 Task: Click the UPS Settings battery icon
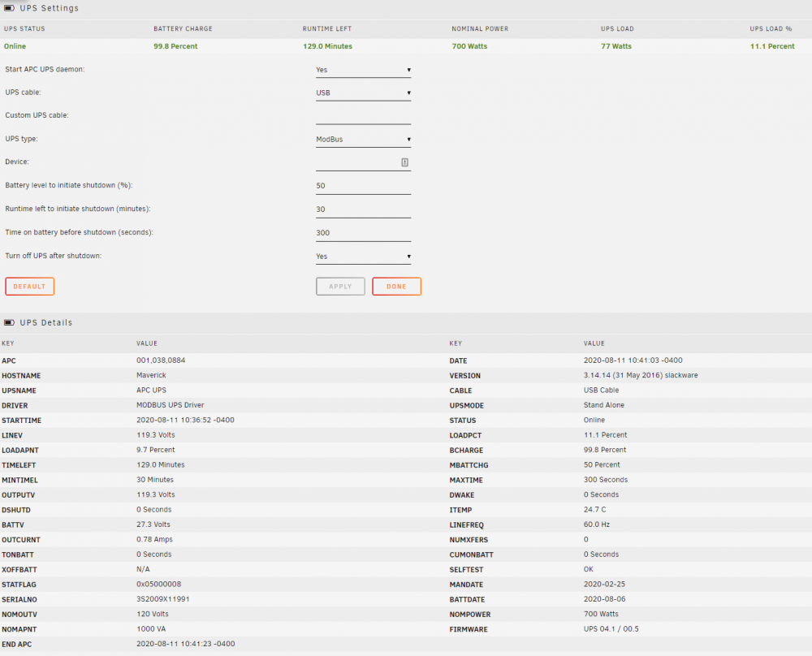coord(9,8)
